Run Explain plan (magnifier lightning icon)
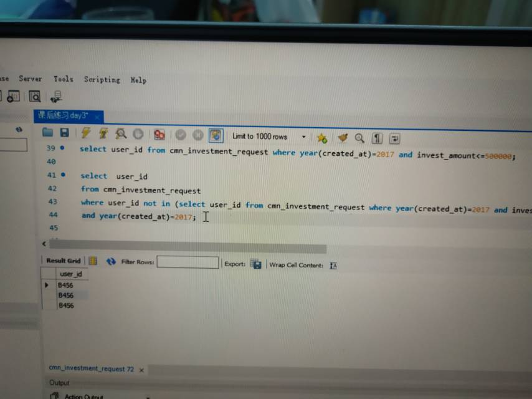Screen dimensions: 532x399 point(121,134)
